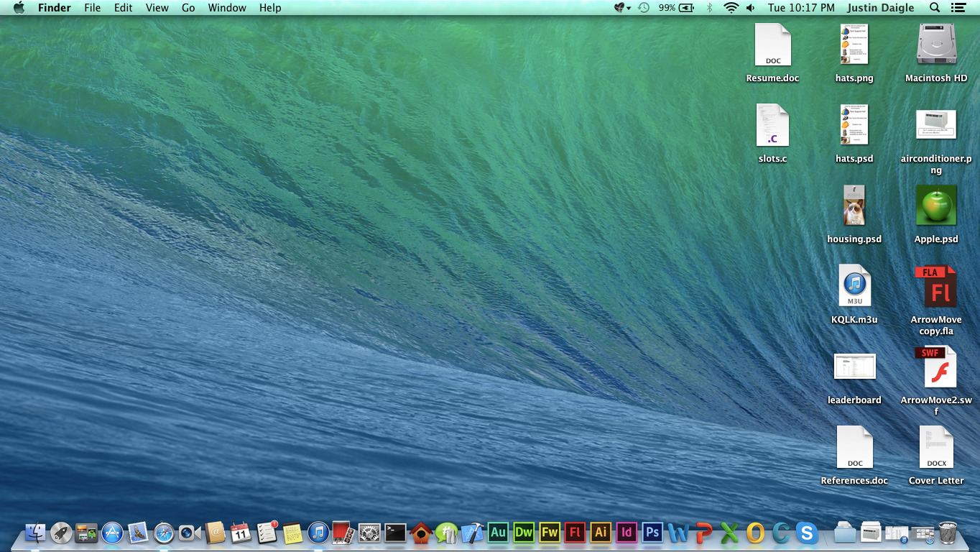Viewport: 980px width, 552px height.
Task: Open the volume control in menu bar
Action: click(x=751, y=8)
